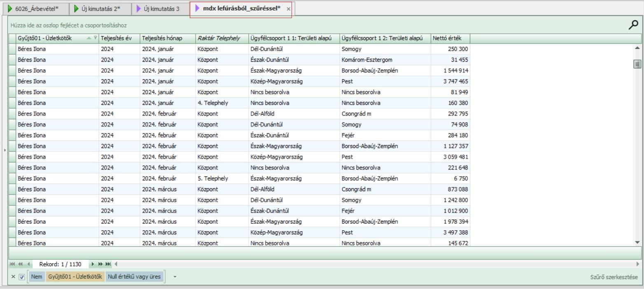Switch to the 6026_Árbevétel tab
This screenshot has width=644, height=289.
(x=36, y=9)
